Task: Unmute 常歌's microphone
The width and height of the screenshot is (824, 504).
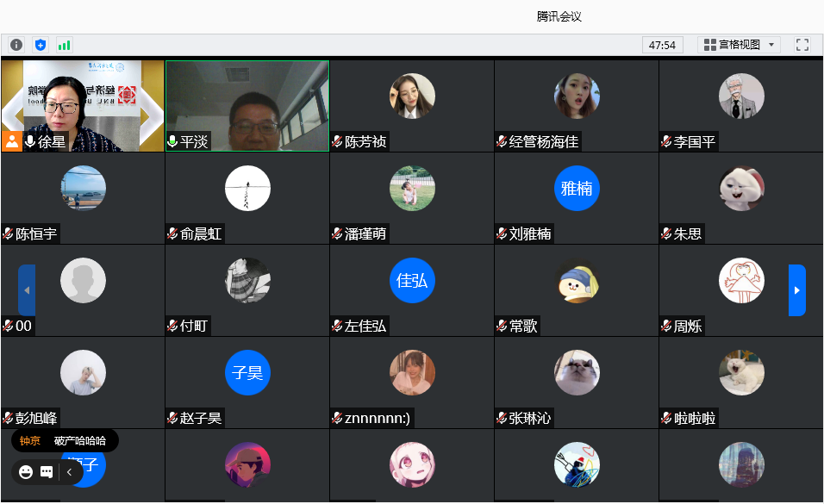Action: [x=502, y=325]
